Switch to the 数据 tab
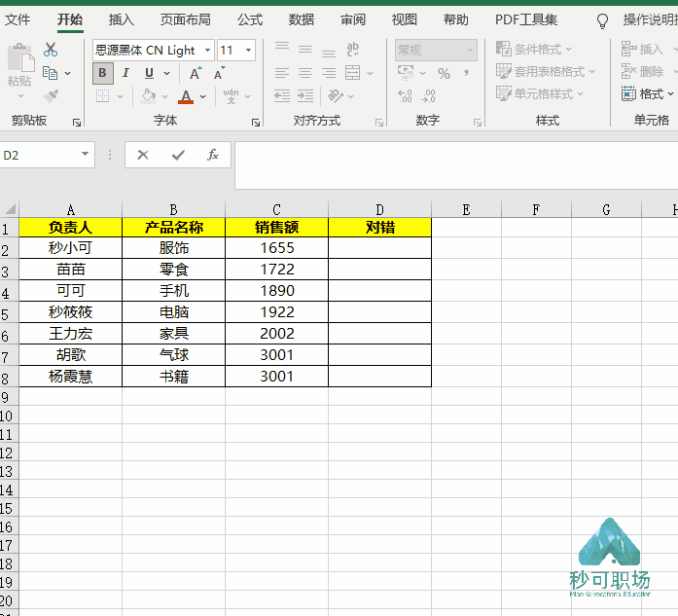678x616 pixels. 302,19
